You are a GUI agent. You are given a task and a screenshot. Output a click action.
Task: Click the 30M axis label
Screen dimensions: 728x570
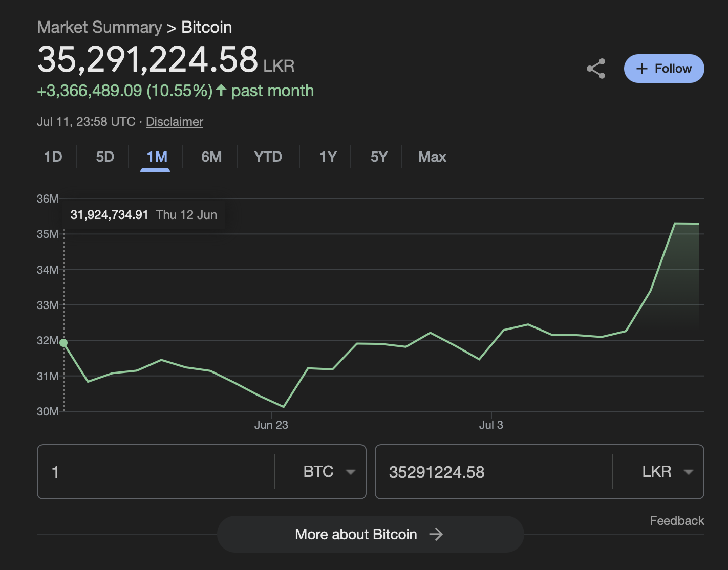point(48,411)
